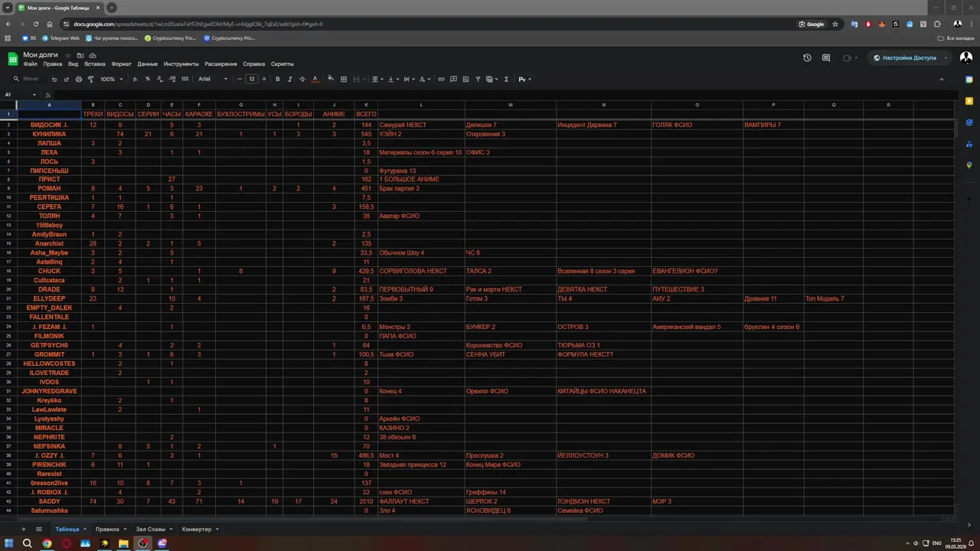Collapse the toolbar with the chevron
The height and width of the screenshot is (551, 980).
click(x=942, y=79)
